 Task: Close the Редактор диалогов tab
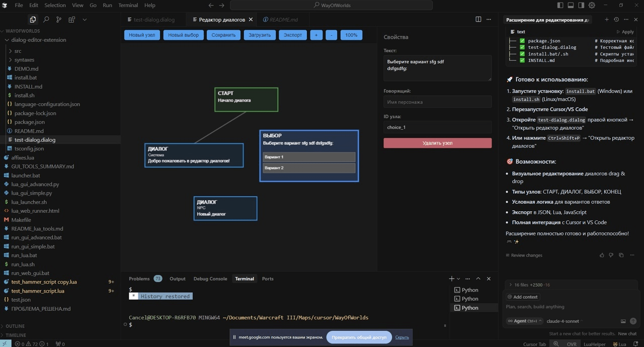pos(251,20)
